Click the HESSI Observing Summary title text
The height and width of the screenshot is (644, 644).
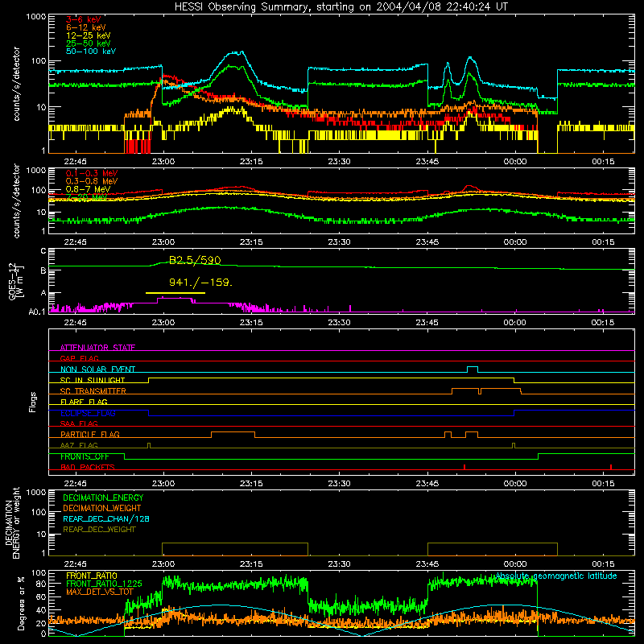click(x=341, y=6)
